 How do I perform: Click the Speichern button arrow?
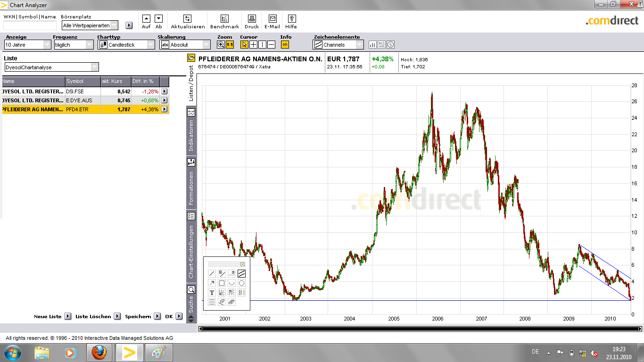click(157, 316)
